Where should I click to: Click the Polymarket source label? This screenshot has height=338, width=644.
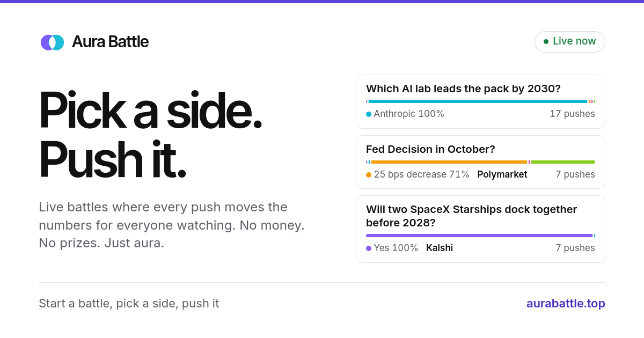coord(502,175)
